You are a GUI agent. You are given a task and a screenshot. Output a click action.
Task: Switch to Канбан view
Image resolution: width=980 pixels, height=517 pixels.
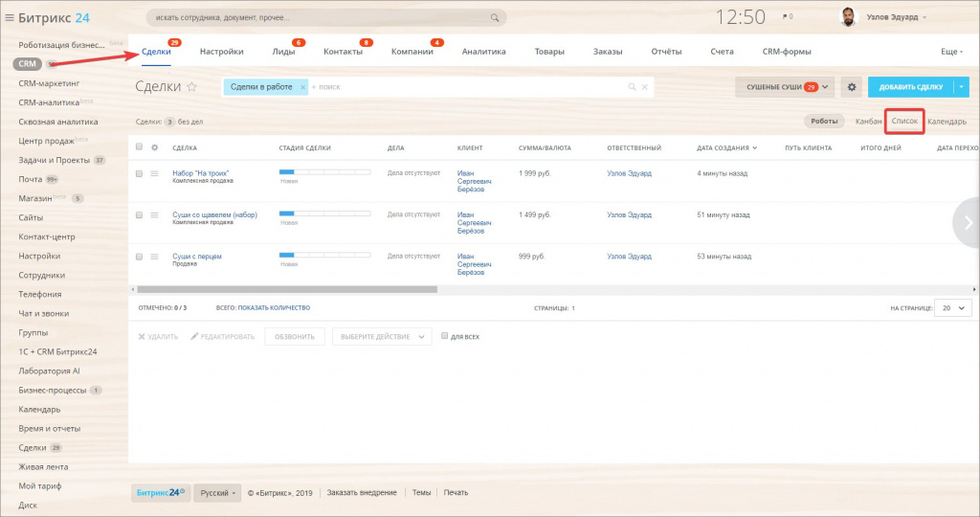coord(868,122)
